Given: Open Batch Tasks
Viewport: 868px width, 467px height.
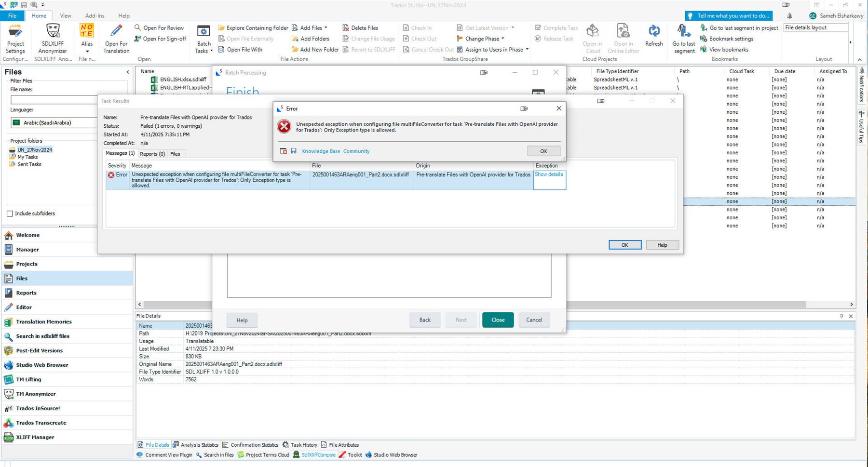Looking at the screenshot, I should tap(203, 39).
